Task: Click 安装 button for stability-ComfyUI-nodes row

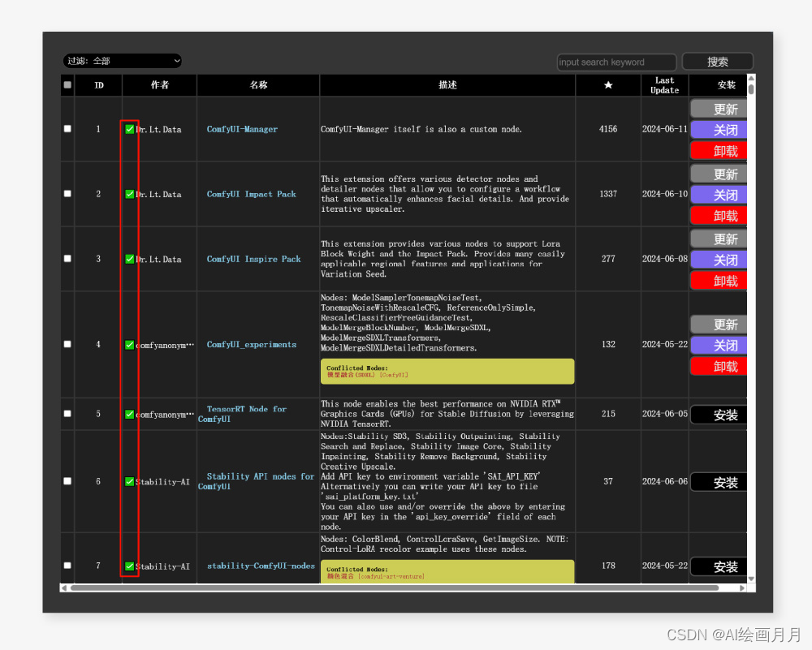Action: [x=719, y=566]
